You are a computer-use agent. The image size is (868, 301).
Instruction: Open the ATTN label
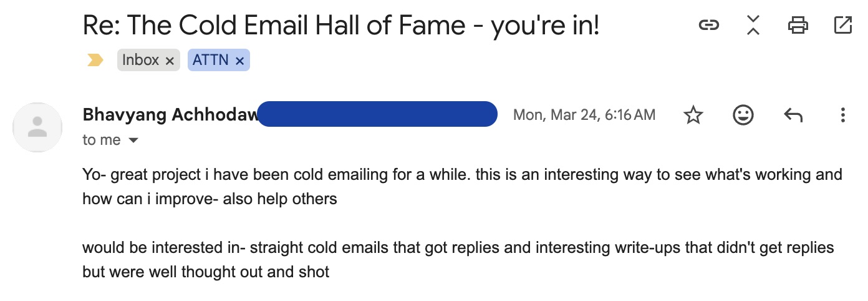[210, 60]
